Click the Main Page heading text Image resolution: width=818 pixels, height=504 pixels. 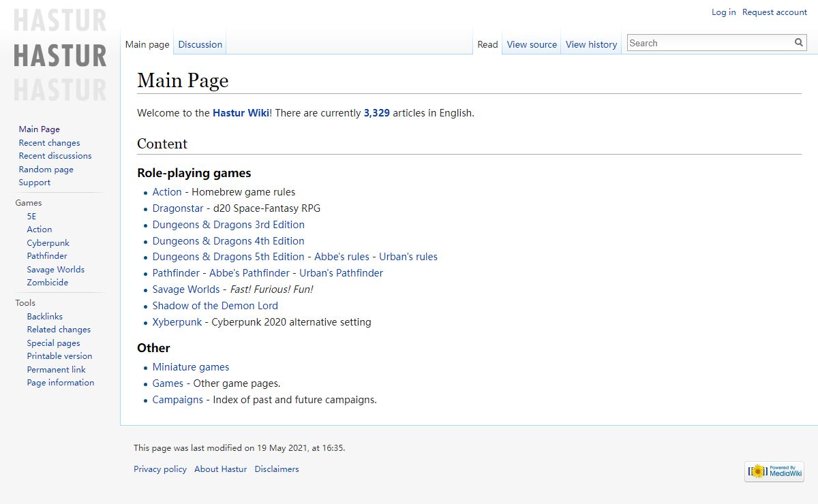(x=183, y=80)
